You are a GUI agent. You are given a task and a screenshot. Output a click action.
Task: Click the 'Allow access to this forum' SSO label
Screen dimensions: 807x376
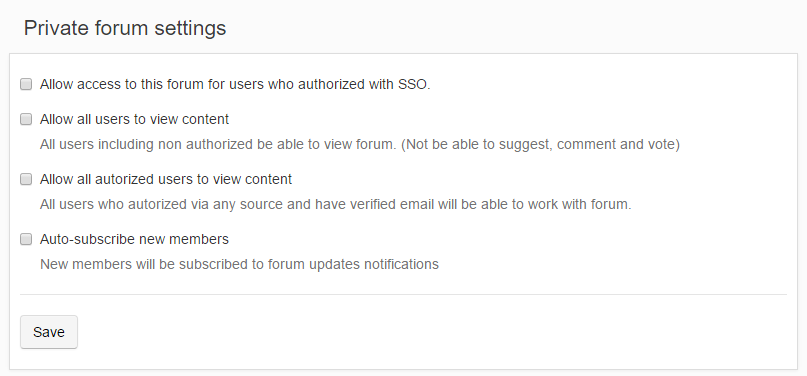click(x=235, y=84)
